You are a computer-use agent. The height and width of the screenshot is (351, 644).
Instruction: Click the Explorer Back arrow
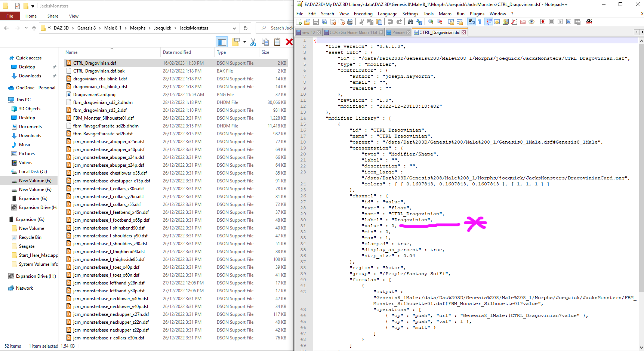pyautogui.click(x=6, y=28)
